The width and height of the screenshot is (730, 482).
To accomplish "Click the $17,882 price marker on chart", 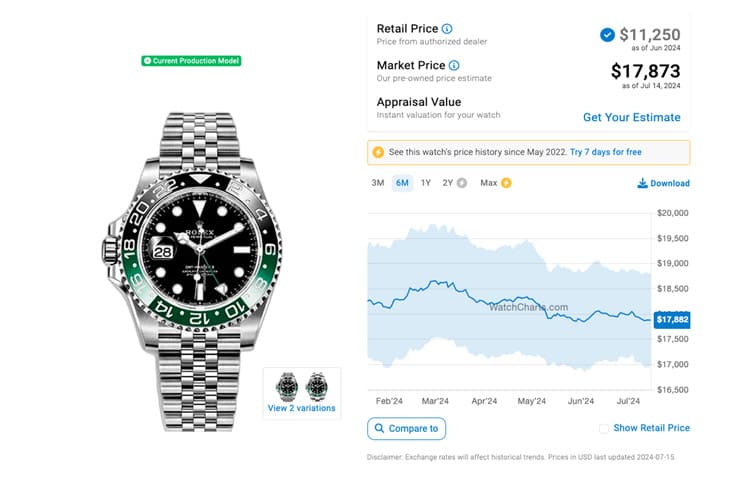I will (672, 320).
